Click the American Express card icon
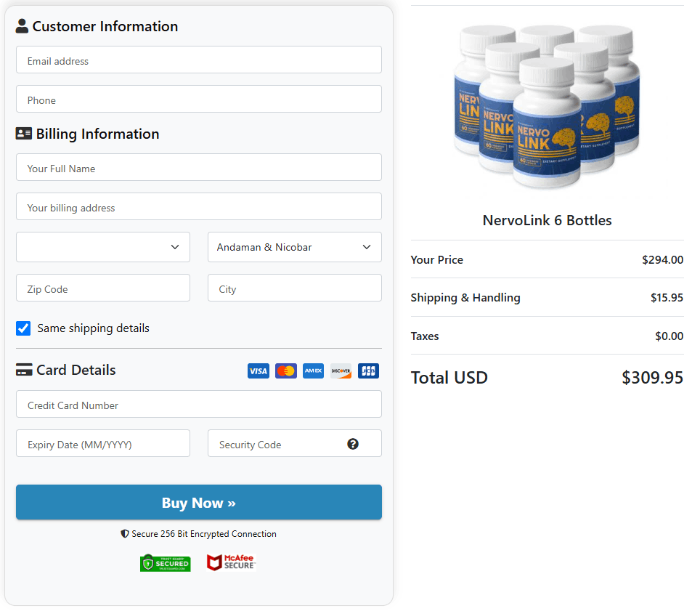Image resolution: width=700 pixels, height=611 pixels. [x=313, y=371]
